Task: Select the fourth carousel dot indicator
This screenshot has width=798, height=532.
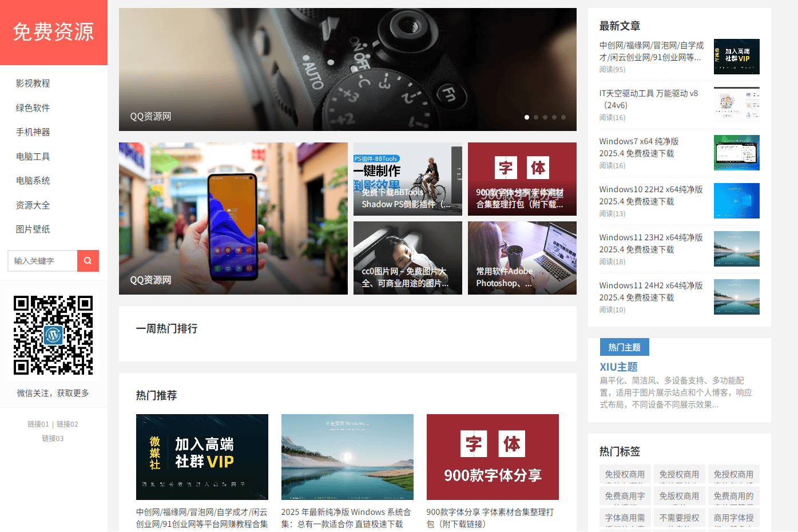Action: pos(554,117)
